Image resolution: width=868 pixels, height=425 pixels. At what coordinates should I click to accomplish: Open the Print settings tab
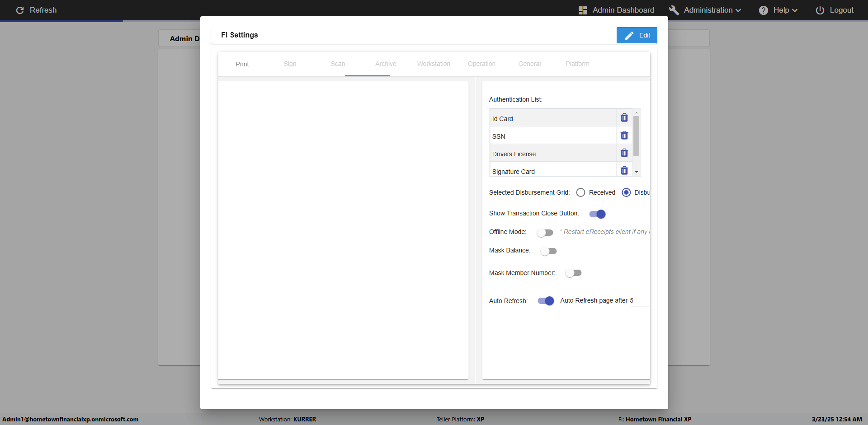pos(242,64)
